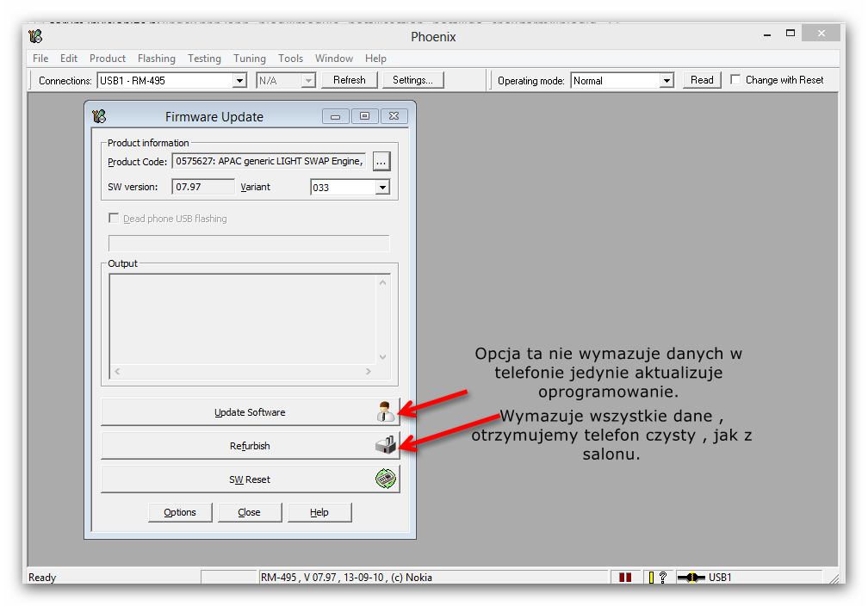Click the Product Code text field
The image size is (868, 606).
[x=270, y=161]
